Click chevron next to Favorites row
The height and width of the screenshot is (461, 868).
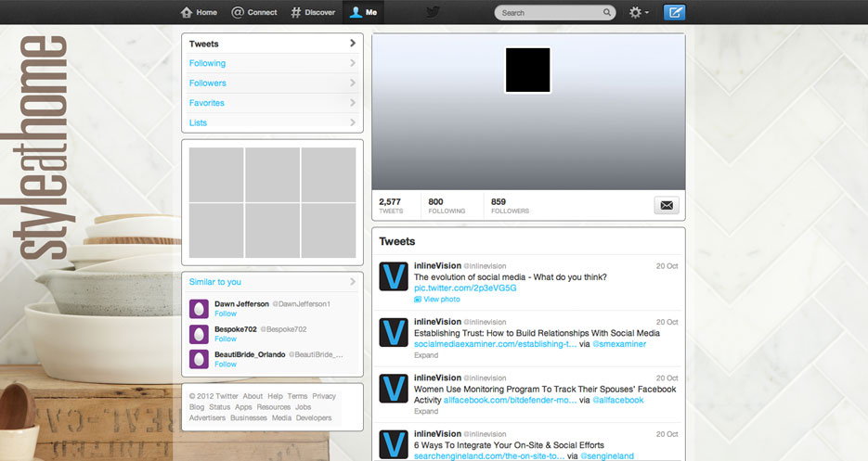point(353,103)
